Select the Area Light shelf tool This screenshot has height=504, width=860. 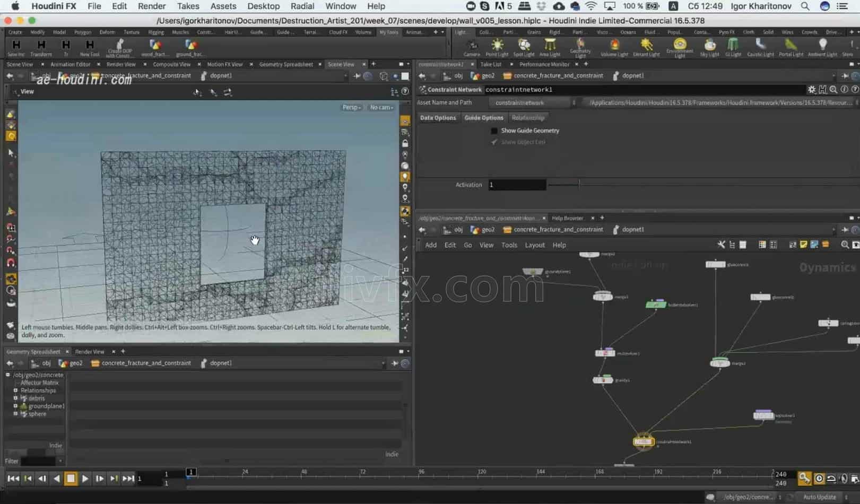tap(550, 47)
